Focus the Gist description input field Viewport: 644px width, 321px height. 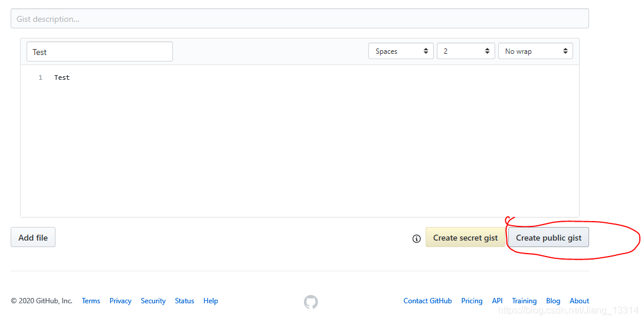coord(300,18)
